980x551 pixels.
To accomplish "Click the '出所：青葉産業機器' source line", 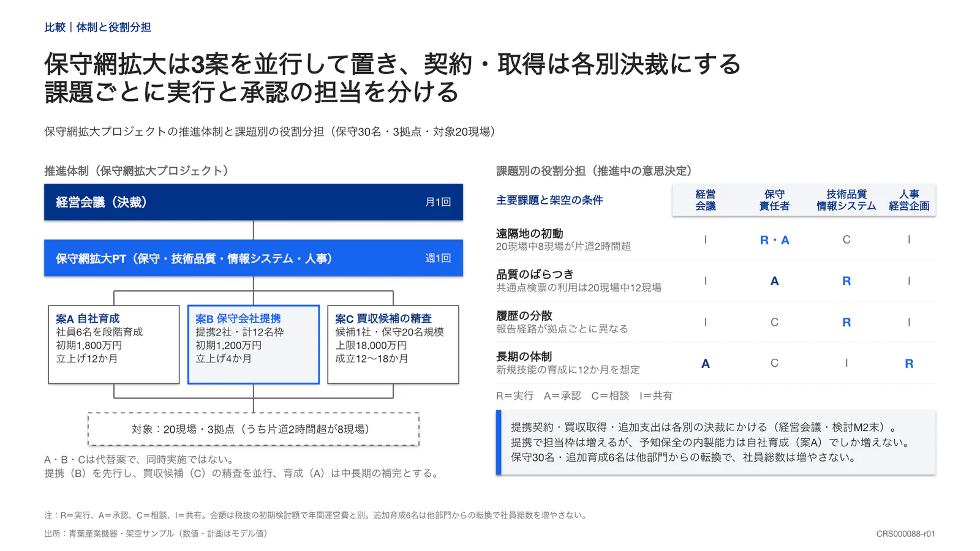I will 158,533.
